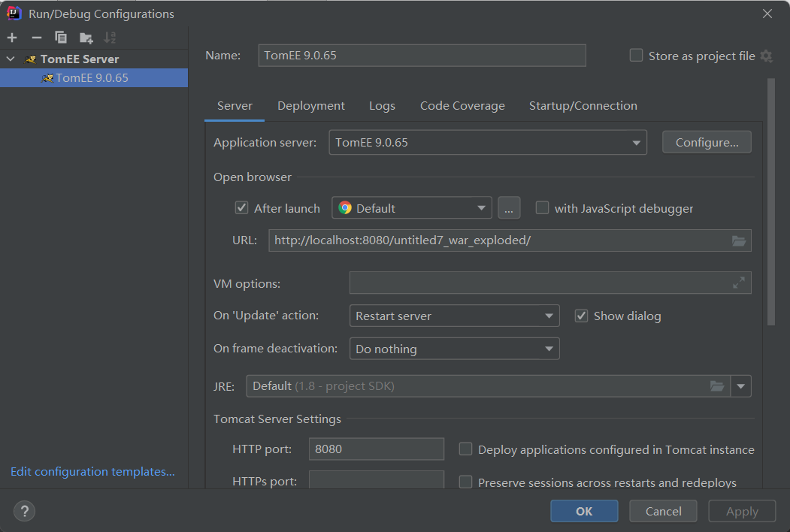
Task: Open help with question mark button
Action: (x=24, y=512)
